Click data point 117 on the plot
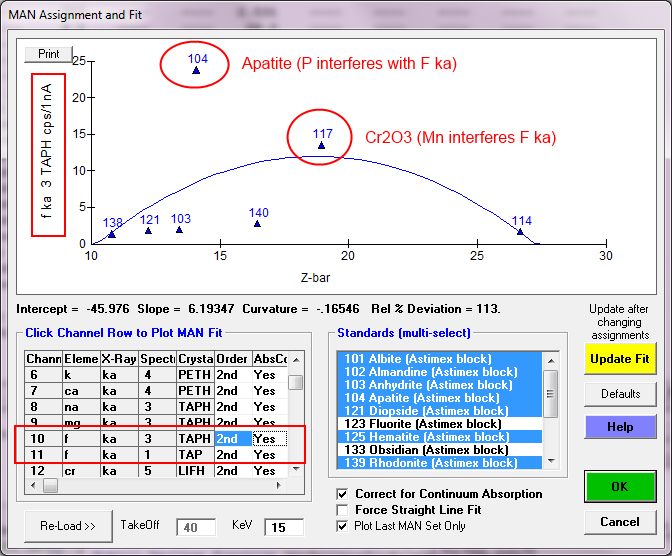The height and width of the screenshot is (556, 672). 321,146
